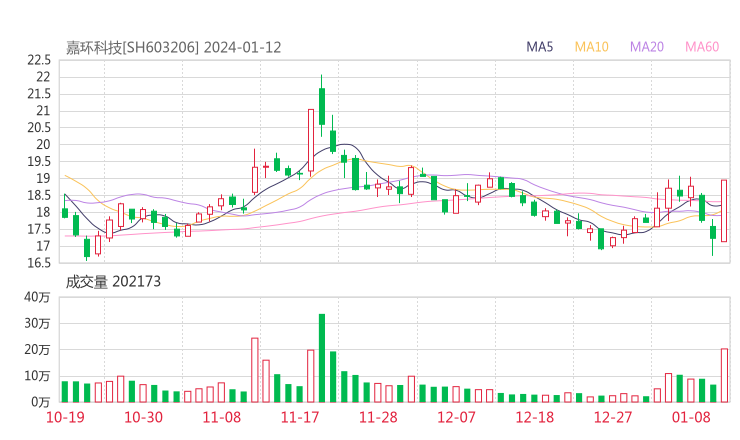Click the chart title 嘉环科技[SH603206] 2024-01-12

tap(173, 48)
